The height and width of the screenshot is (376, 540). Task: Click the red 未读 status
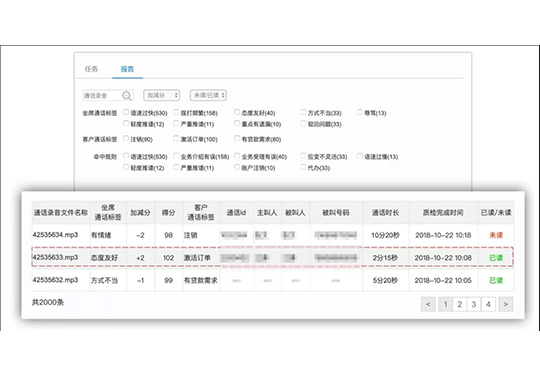(x=496, y=235)
